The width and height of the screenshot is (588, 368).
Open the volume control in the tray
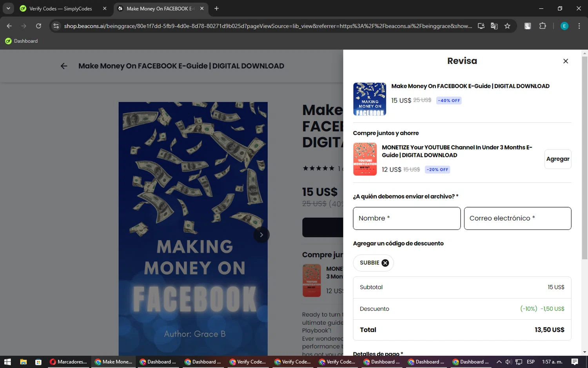pyautogui.click(x=508, y=362)
